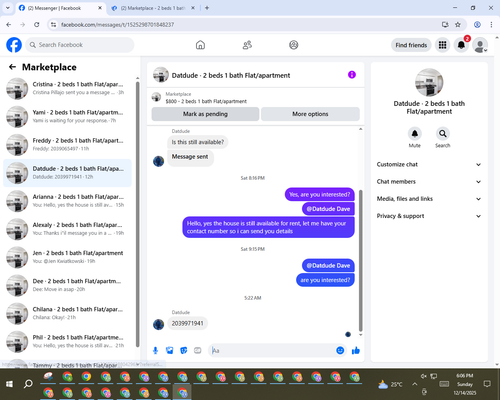Focus the Search Facebook field
This screenshot has width=500, height=400.
(80, 45)
